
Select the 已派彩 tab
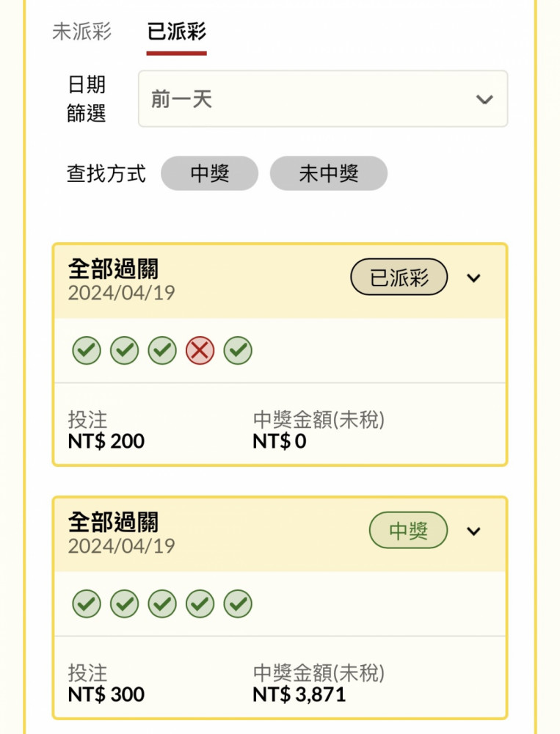pyautogui.click(x=176, y=32)
